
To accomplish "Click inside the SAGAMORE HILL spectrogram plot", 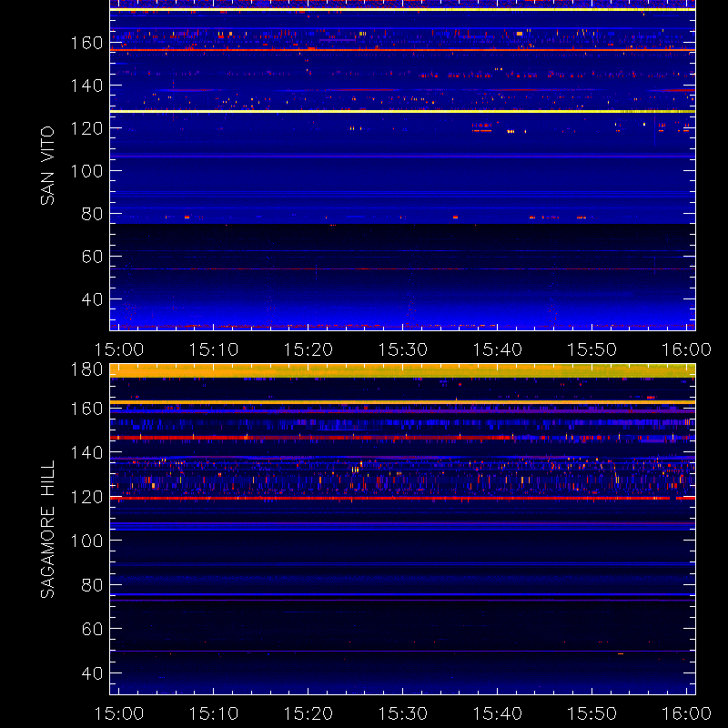I will 402,530.
